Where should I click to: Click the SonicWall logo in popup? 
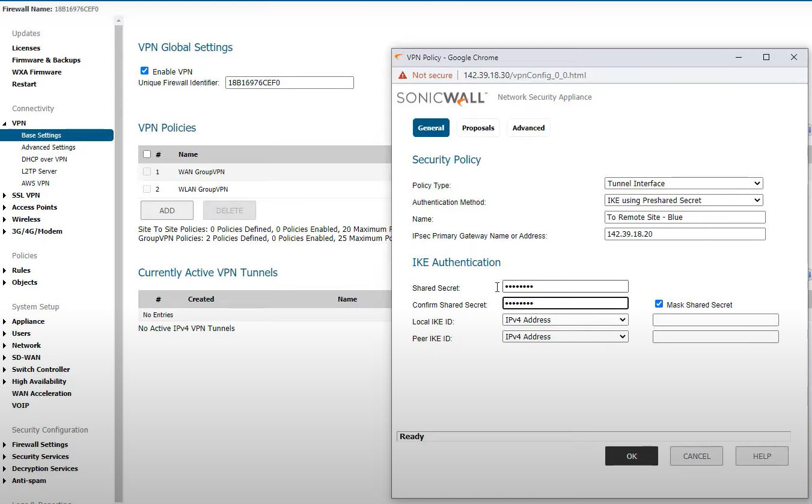point(442,98)
